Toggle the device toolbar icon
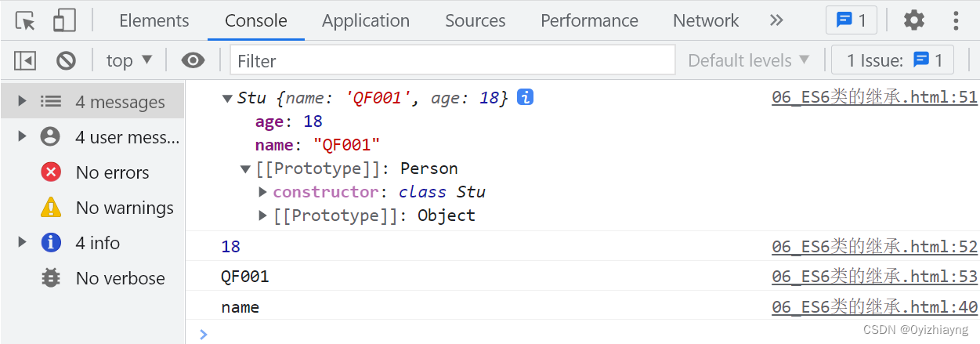 64,20
